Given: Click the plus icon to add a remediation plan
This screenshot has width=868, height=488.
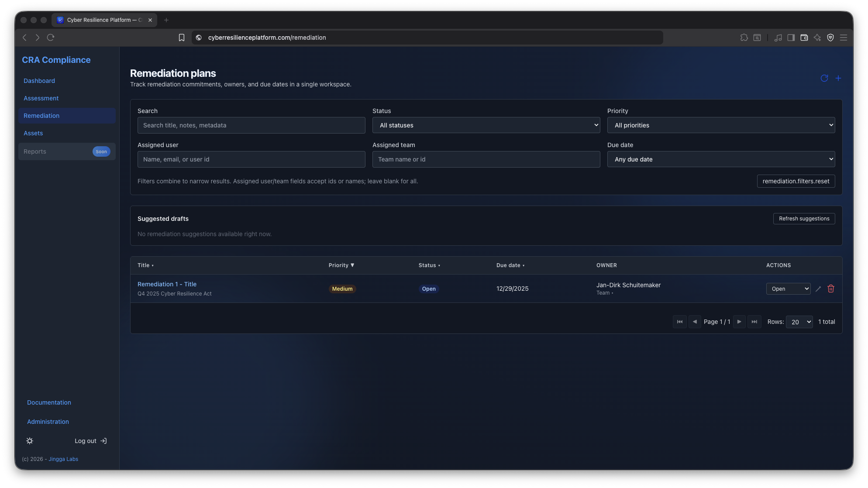Looking at the screenshot, I should tap(838, 78).
